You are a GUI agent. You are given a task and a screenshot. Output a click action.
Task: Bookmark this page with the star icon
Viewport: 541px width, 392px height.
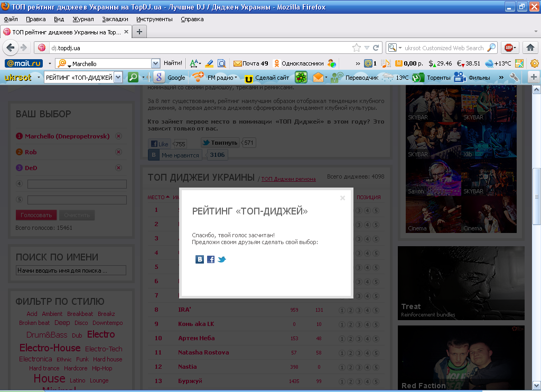pyautogui.click(x=357, y=48)
